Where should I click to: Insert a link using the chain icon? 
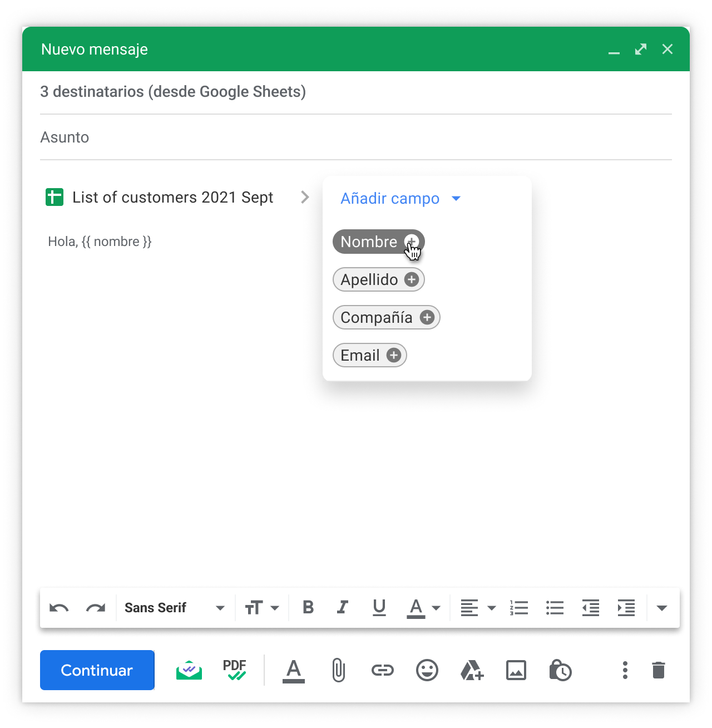(x=383, y=670)
